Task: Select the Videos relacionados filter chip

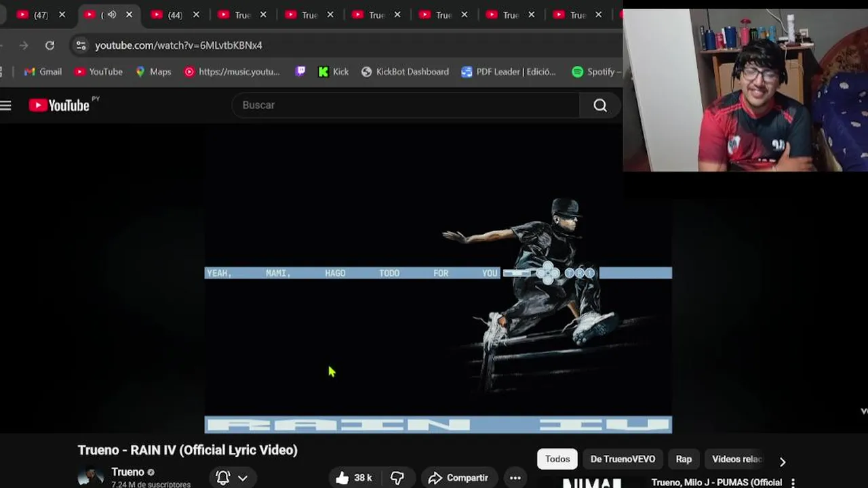Action: coord(737,459)
